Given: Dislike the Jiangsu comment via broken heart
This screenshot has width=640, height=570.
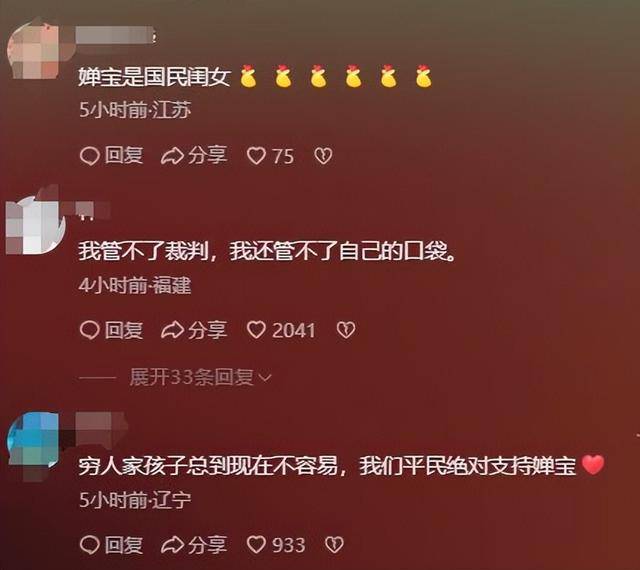Looking at the screenshot, I should click(323, 156).
